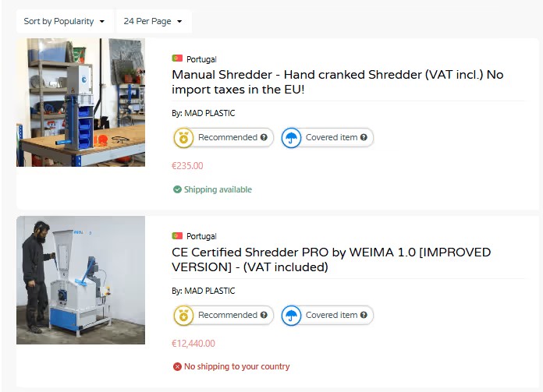Click the Portugal flag on WEIMA Shredder listing
This screenshot has height=392, width=543.
[x=177, y=236]
